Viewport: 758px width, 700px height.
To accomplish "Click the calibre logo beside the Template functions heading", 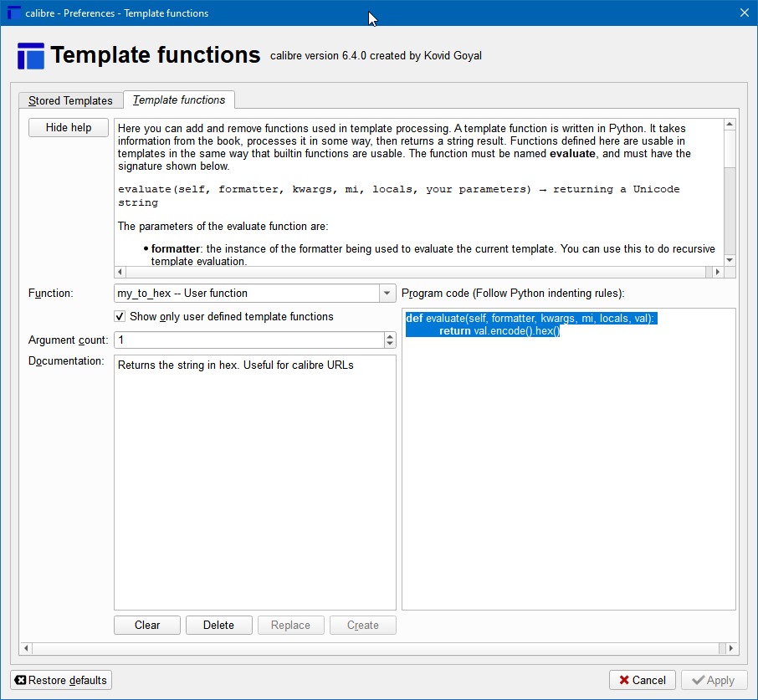I will point(30,56).
